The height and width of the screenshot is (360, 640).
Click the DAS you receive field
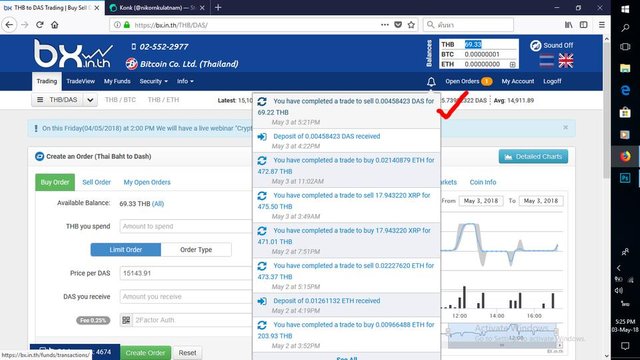click(186, 297)
